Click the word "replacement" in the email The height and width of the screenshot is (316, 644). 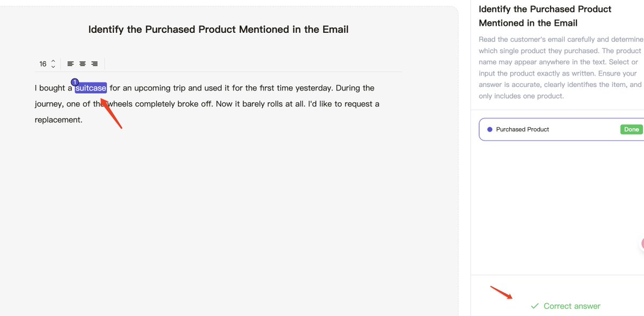pos(58,120)
